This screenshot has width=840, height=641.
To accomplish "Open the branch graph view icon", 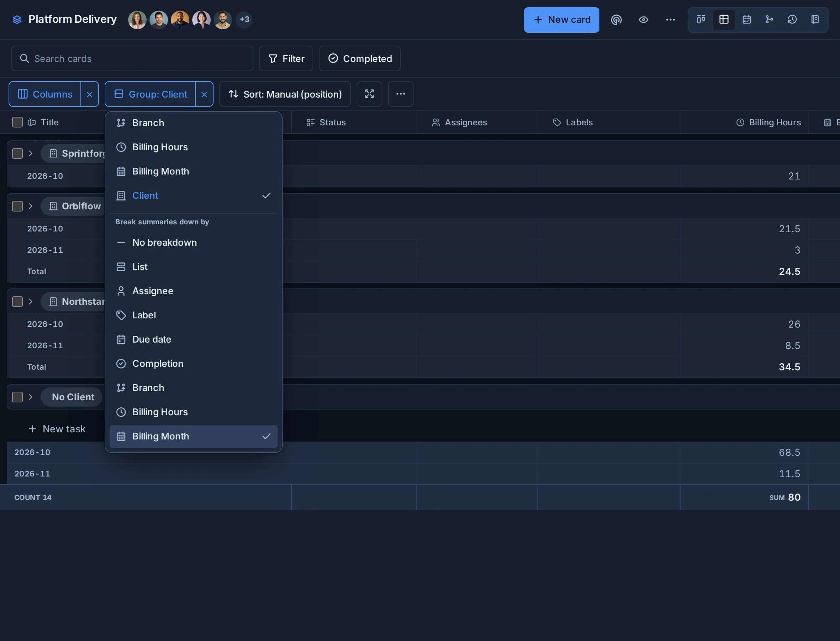I will [x=770, y=20].
